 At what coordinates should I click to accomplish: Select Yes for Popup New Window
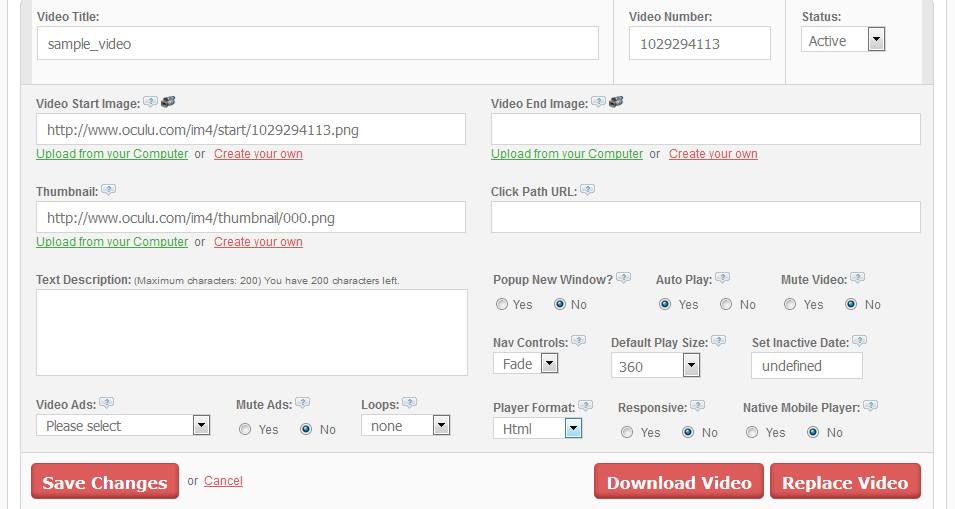pyautogui.click(x=502, y=304)
